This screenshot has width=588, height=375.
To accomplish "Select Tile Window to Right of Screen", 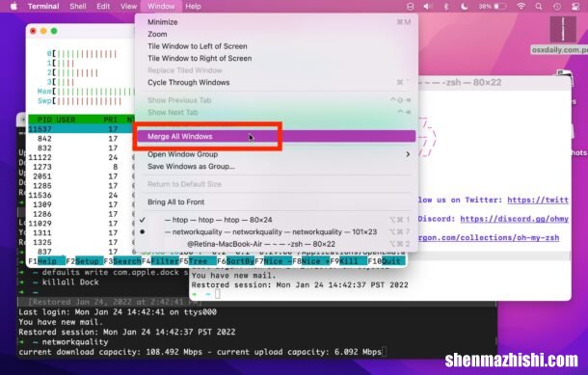I will click(x=276, y=58).
